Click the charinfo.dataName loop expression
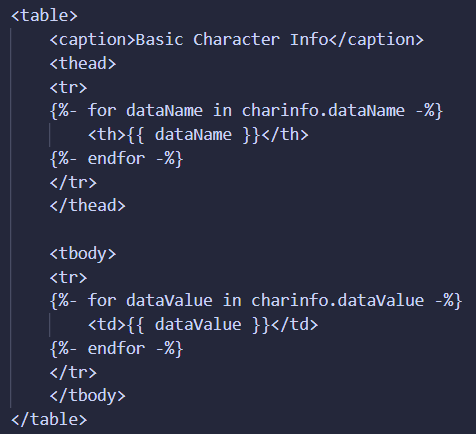Screen dimensions: 476x434 click(323, 110)
